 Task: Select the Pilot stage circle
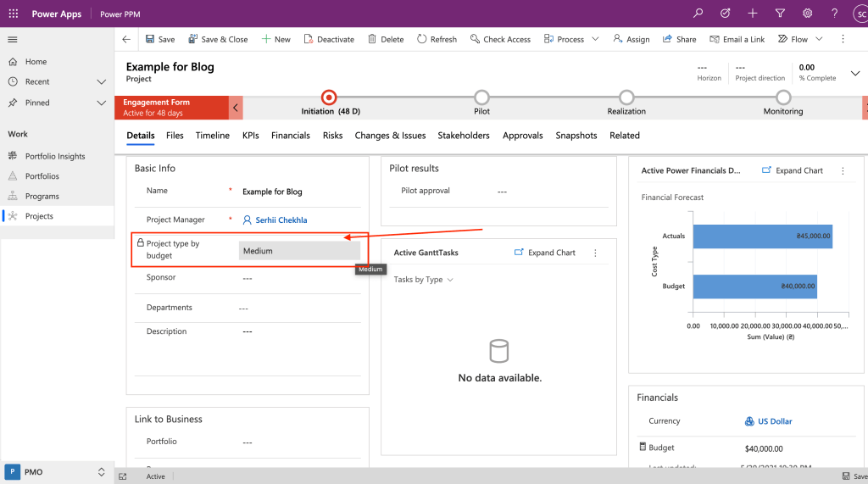(x=481, y=97)
